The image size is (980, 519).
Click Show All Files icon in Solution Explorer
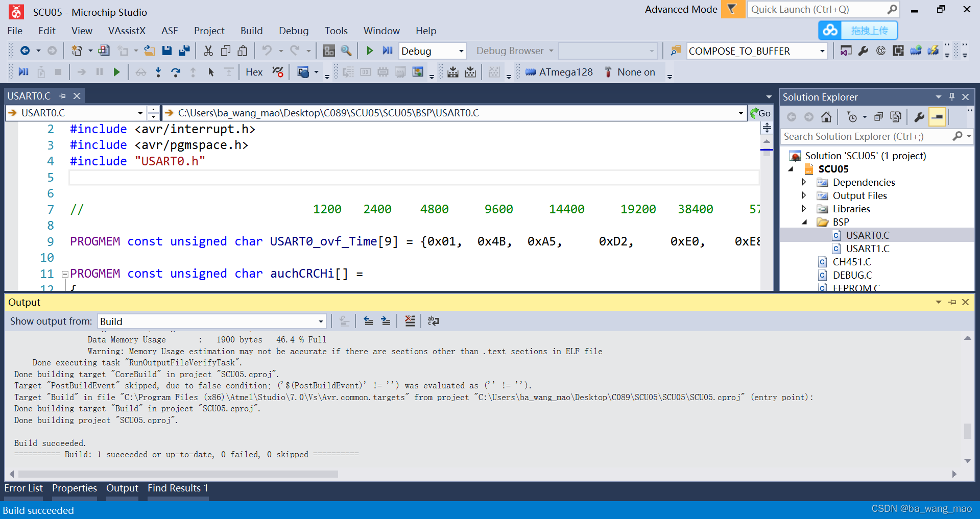pos(896,117)
